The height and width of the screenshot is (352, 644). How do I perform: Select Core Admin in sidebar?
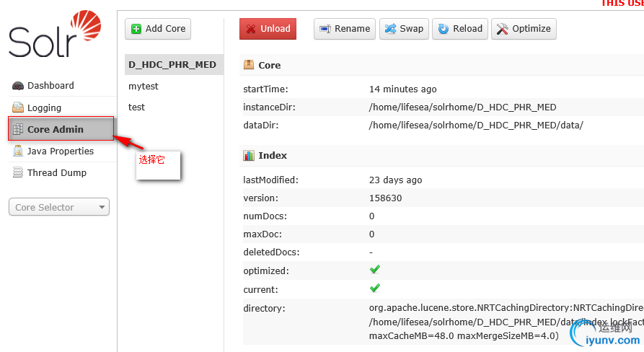point(61,129)
